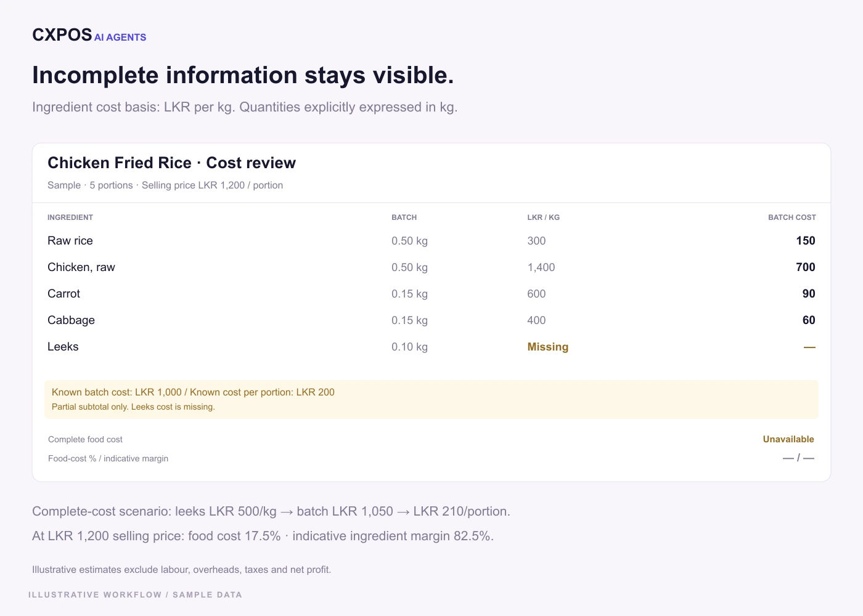Screen dimensions: 863x616
Task: Click the '— / —' margin placeholder value
Action: [x=798, y=458]
